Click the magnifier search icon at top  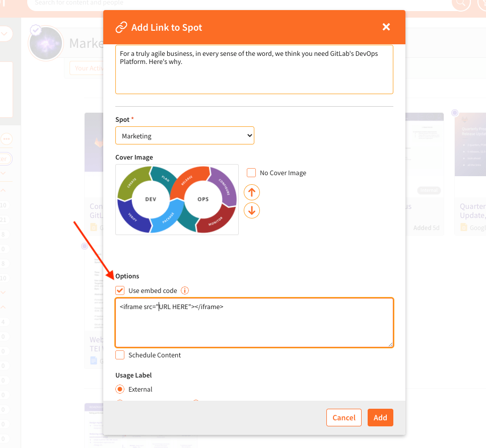pyautogui.click(x=460, y=4)
